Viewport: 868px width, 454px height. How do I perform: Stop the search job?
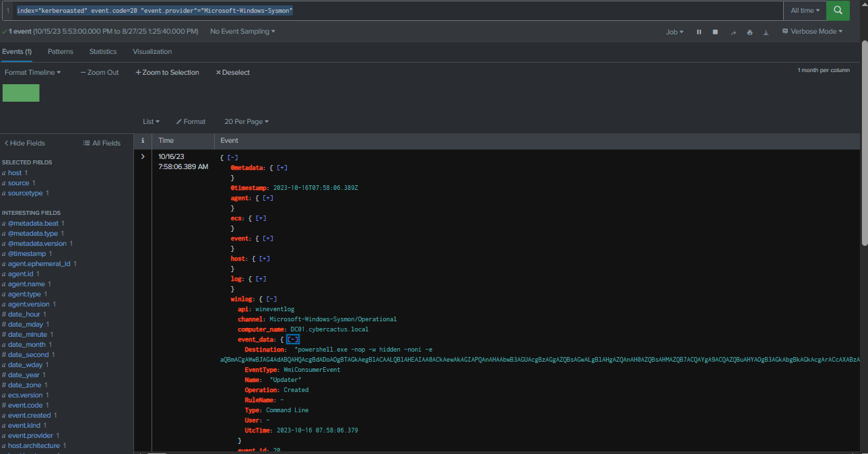click(x=715, y=32)
